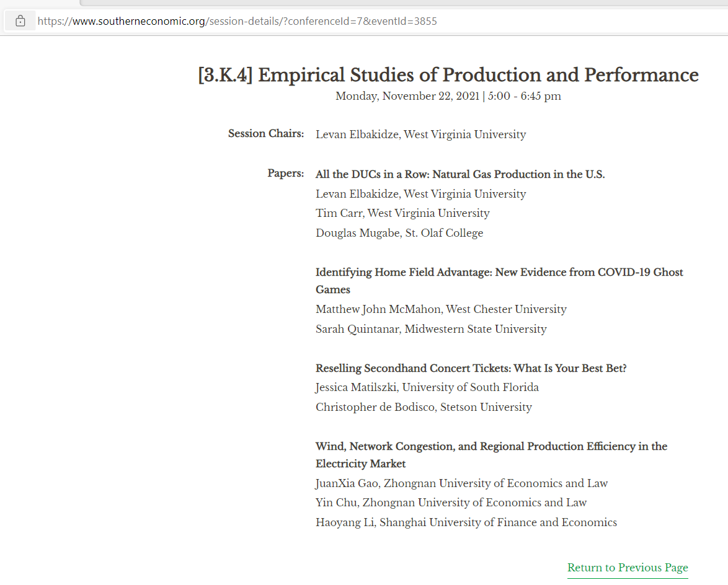The height and width of the screenshot is (585, 728).
Task: Click author Sarah Quintanar, Midwestern State University
Action: 431,329
